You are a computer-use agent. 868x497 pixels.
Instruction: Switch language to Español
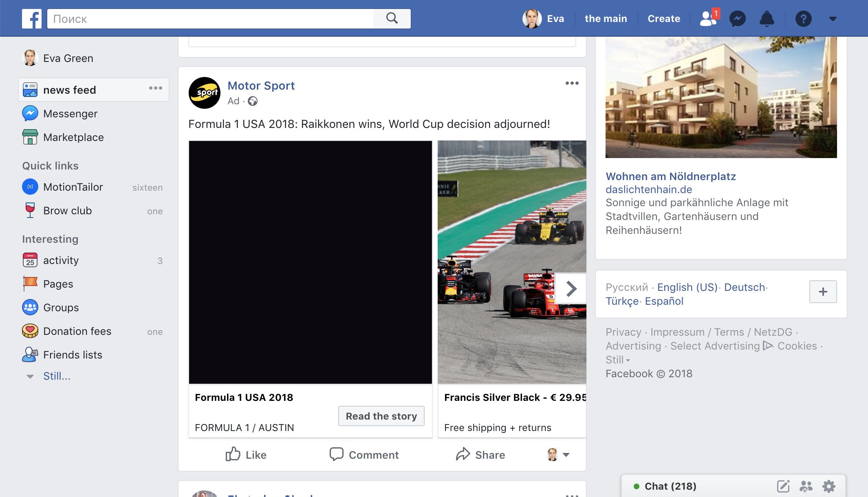coord(664,301)
